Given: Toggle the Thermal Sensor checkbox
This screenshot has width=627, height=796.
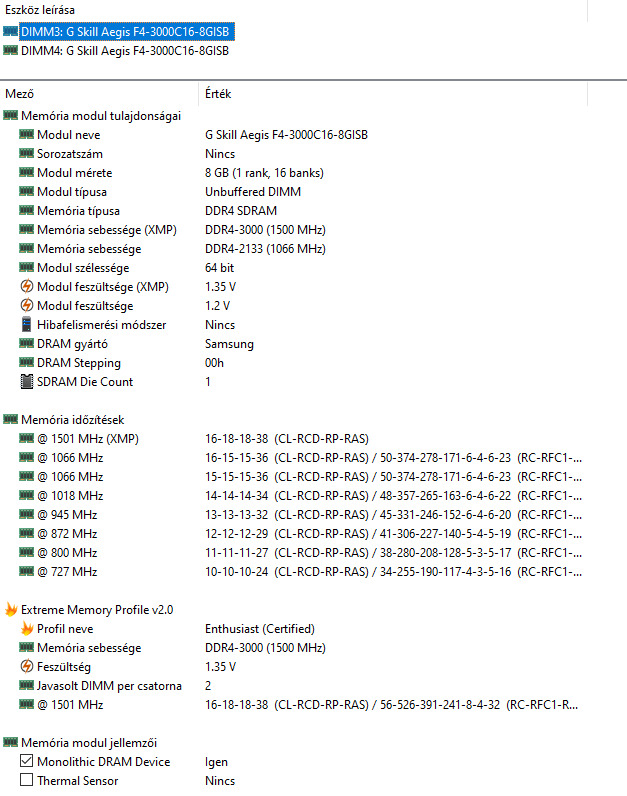Looking at the screenshot, I should [x=26, y=780].
